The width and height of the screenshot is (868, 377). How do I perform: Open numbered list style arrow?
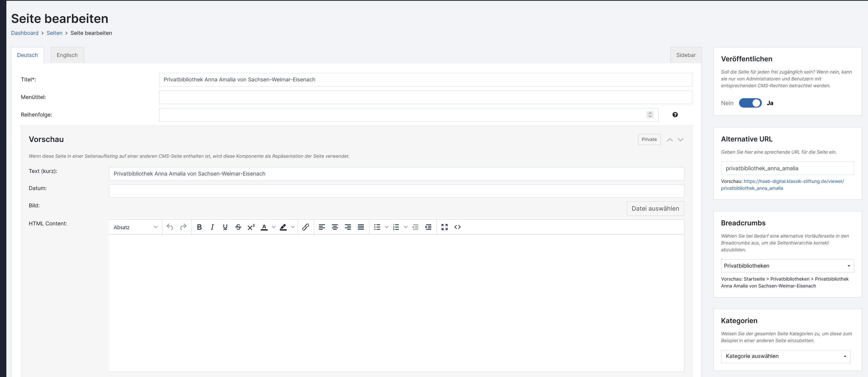tap(406, 227)
